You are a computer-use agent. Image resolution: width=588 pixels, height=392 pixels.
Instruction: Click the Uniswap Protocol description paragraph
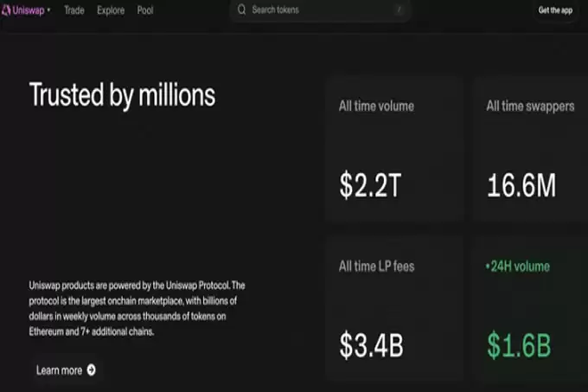coord(137,308)
